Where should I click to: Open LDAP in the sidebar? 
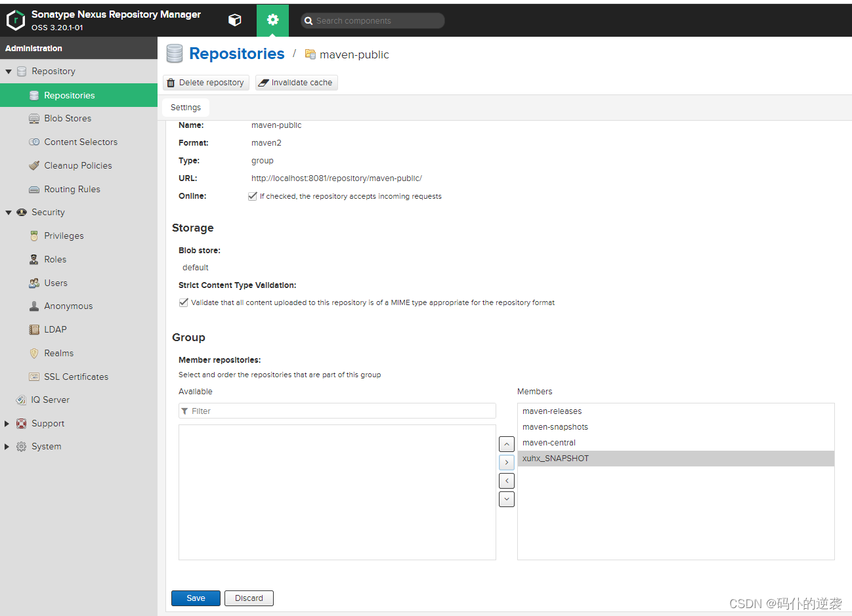(79, 330)
